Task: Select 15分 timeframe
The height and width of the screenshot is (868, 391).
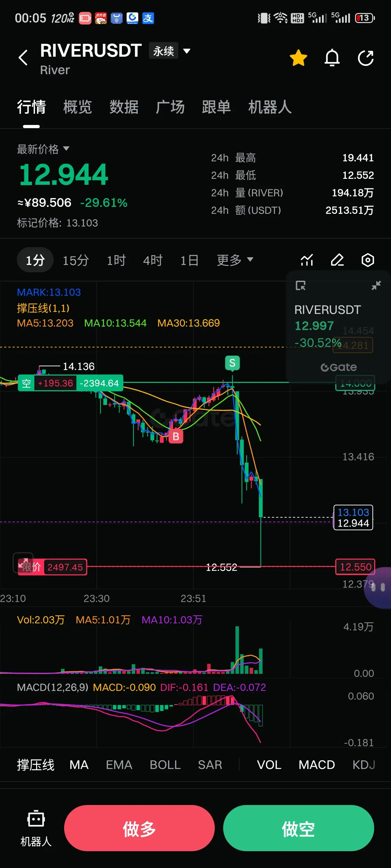Action: pyautogui.click(x=76, y=260)
